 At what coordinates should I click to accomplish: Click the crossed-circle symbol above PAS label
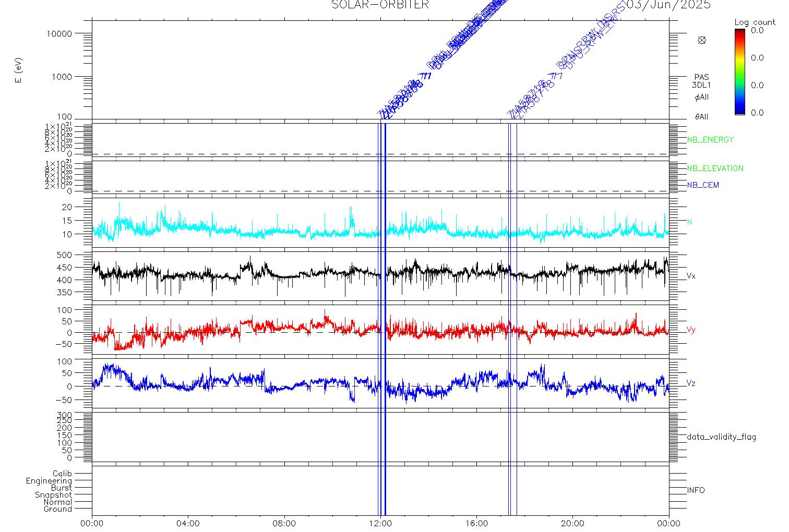(702, 40)
